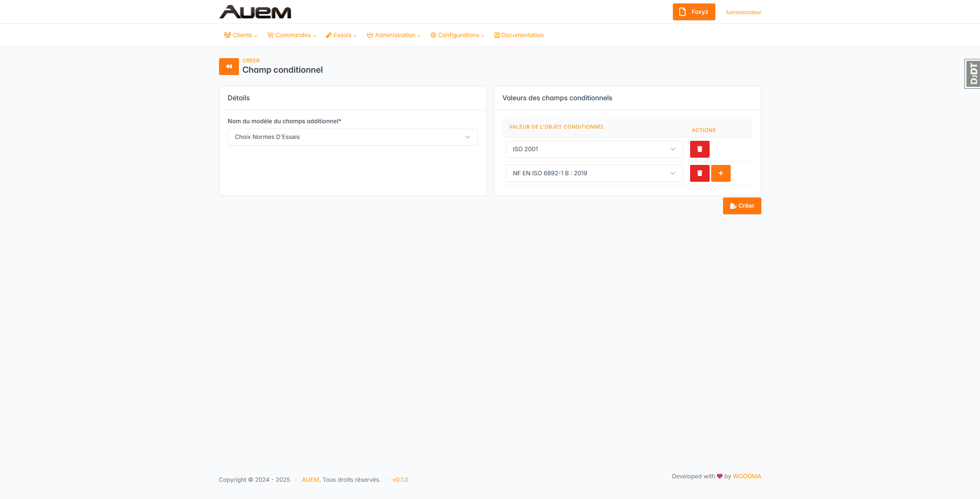The image size is (980, 499).
Task: Delete the ISO 2001 row
Action: point(699,149)
